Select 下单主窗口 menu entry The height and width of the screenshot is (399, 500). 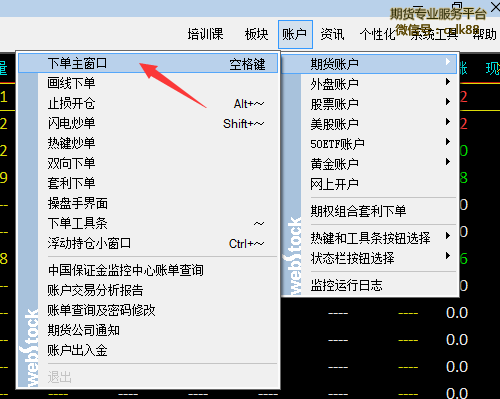[148, 63]
